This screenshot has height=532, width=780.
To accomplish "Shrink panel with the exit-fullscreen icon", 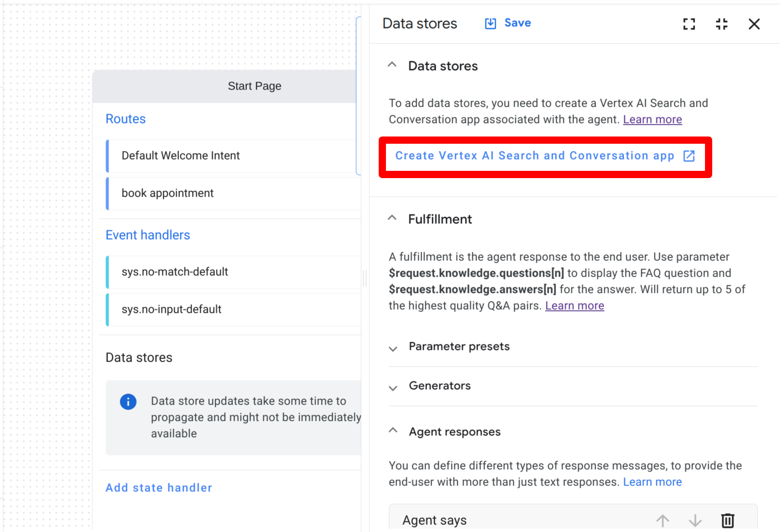I will point(722,24).
